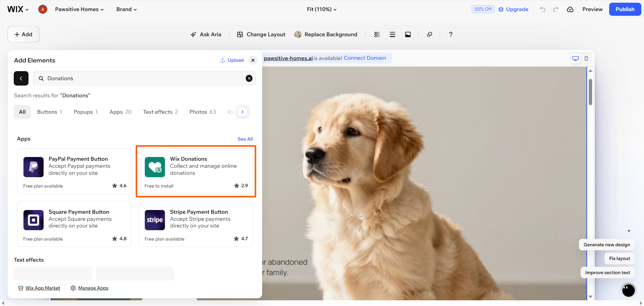The width and height of the screenshot is (644, 306).
Task: Open the Manage Apps link
Action: tap(90, 288)
